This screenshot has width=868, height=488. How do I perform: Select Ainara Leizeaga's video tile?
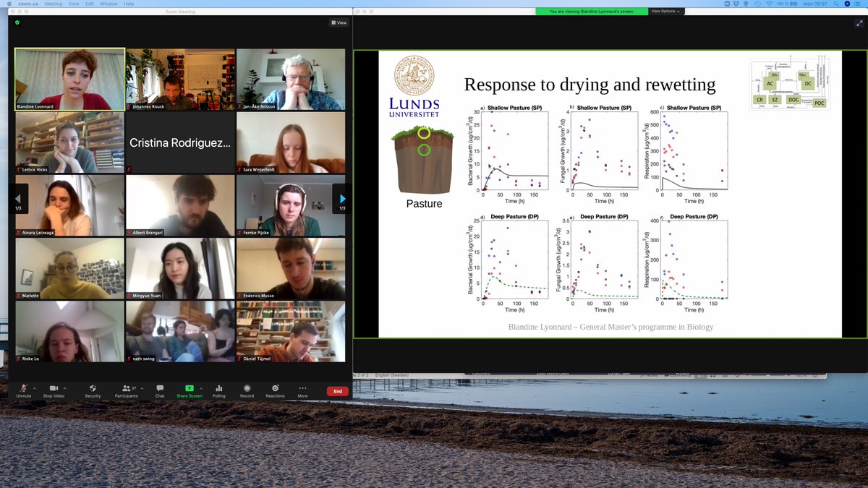point(70,205)
